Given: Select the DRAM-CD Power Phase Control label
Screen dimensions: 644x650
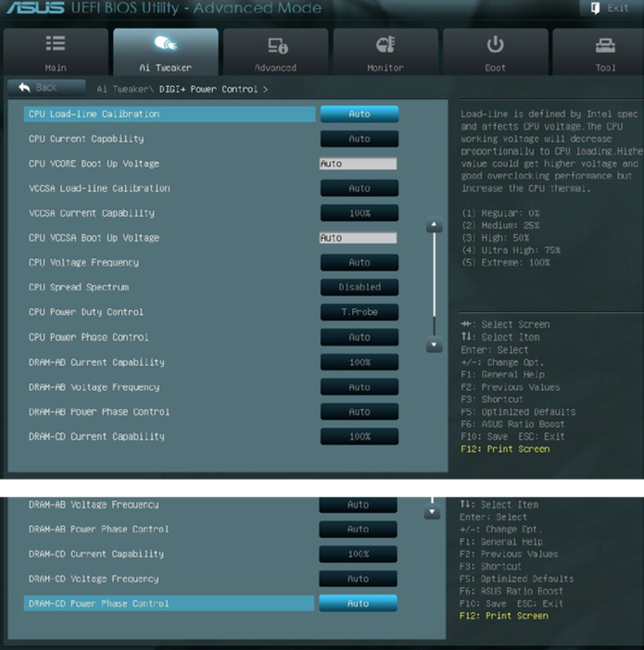Looking at the screenshot, I should coord(99,604).
